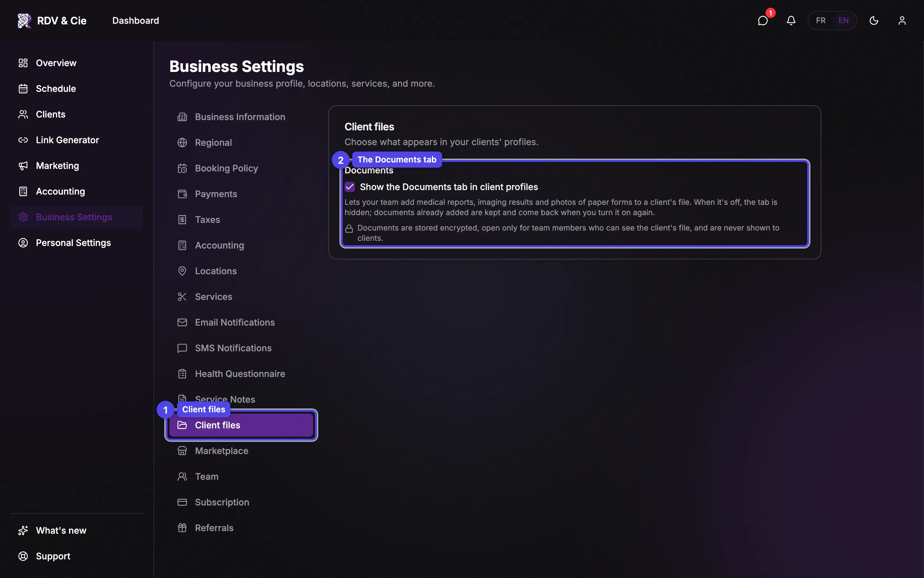This screenshot has height=578, width=924.
Task: Toggle dark mode moon icon
Action: tap(874, 21)
